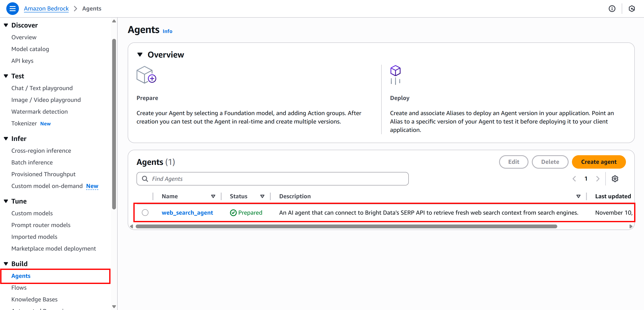Click the Prepare cube icon

click(x=146, y=75)
